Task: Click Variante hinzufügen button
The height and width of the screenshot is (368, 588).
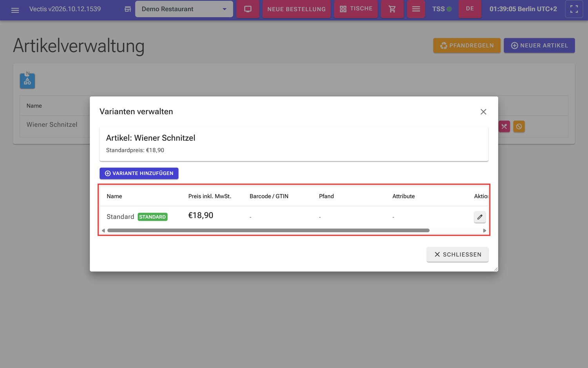Action: [x=139, y=173]
